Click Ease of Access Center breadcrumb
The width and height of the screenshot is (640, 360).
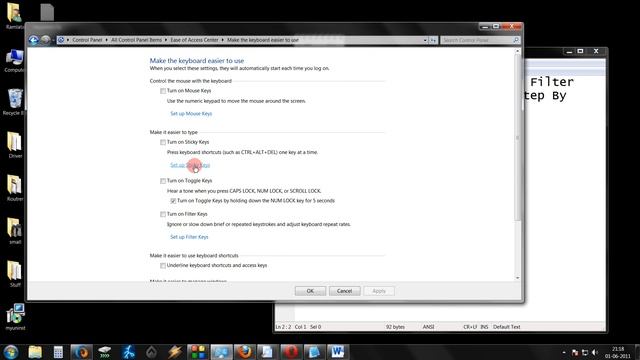coord(194,40)
